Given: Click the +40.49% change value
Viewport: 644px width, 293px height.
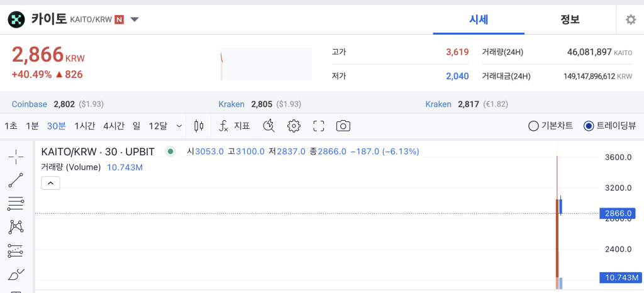Looking at the screenshot, I should tap(31, 74).
